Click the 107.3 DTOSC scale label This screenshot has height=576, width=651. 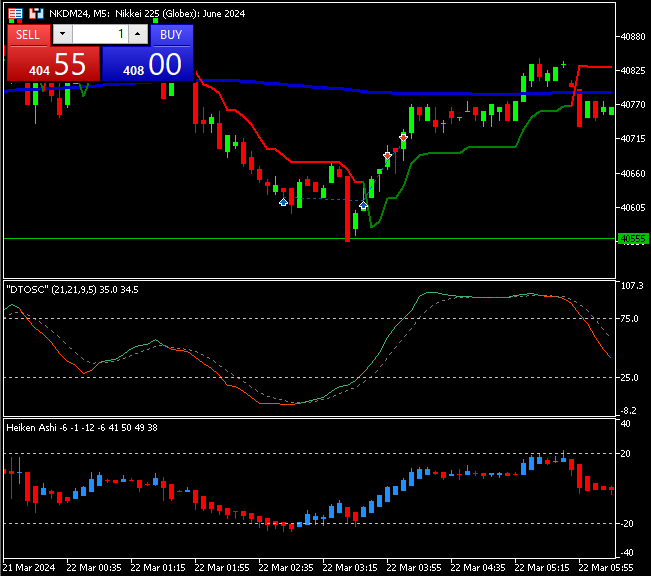pyautogui.click(x=632, y=286)
